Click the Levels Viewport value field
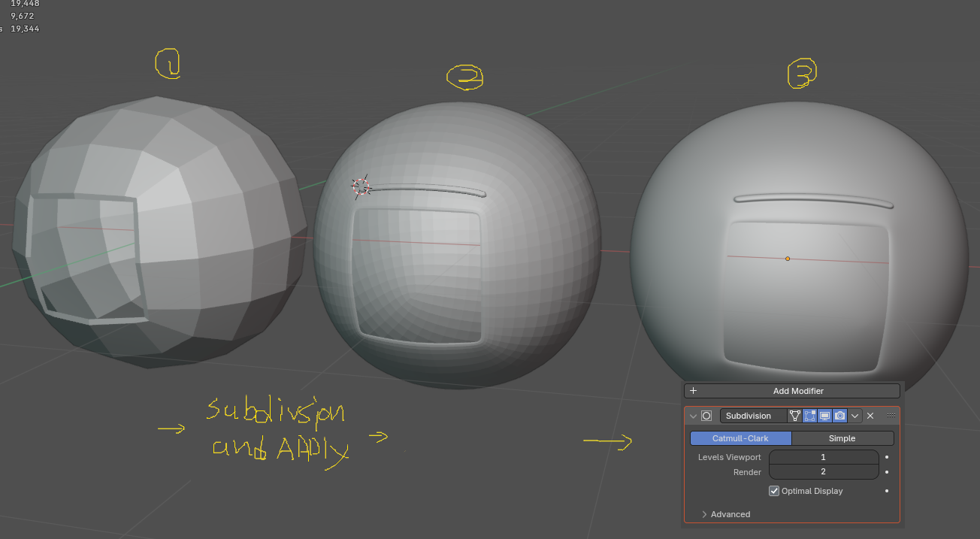980x539 pixels. pos(824,457)
